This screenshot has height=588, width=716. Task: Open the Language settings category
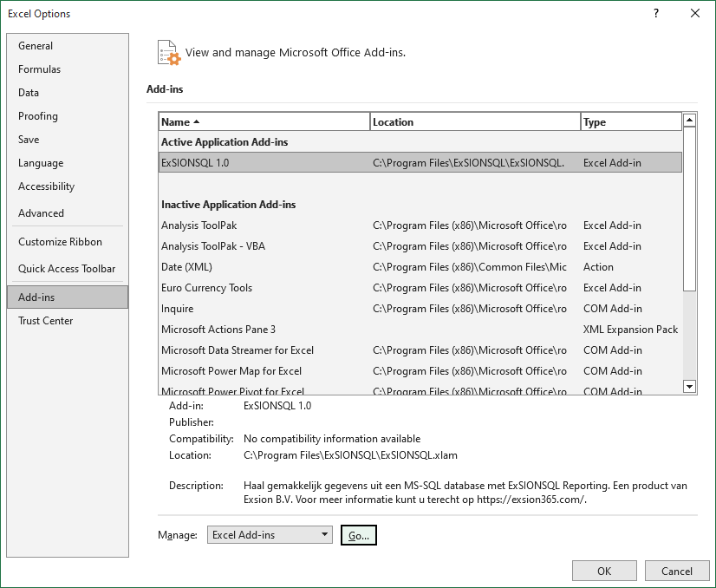click(x=68, y=163)
